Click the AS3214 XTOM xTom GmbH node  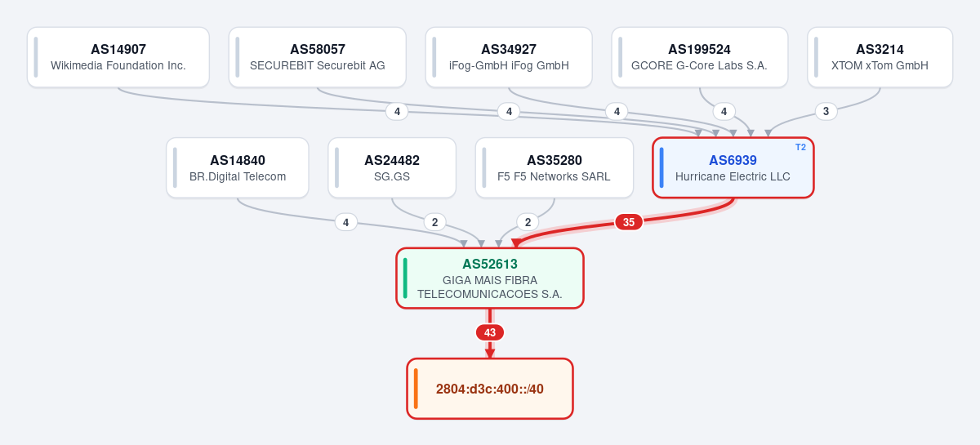[x=880, y=57]
